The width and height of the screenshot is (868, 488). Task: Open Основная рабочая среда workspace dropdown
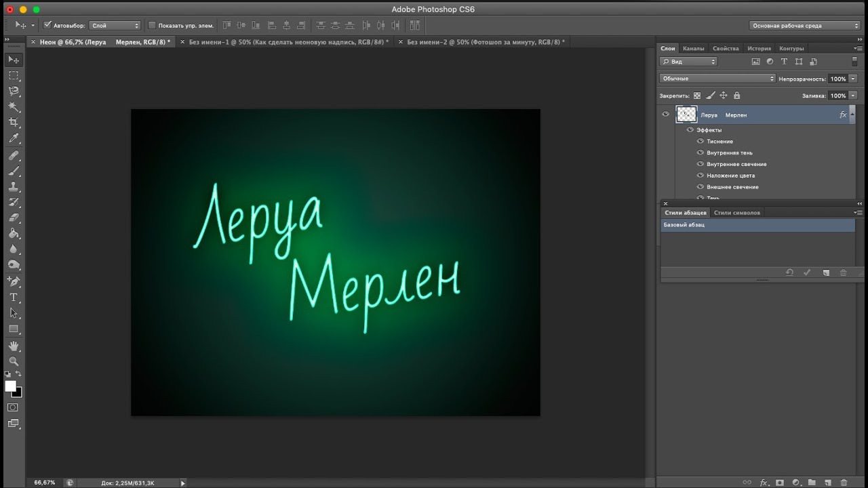(x=805, y=25)
